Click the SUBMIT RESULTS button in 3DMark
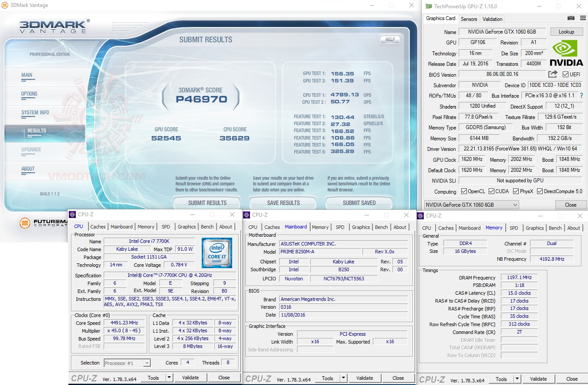 (207, 202)
